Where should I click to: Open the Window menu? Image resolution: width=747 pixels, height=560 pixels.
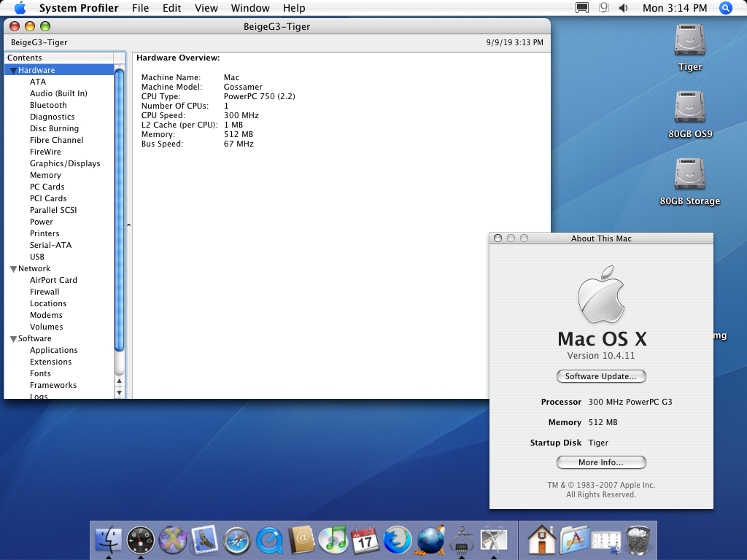pos(250,8)
